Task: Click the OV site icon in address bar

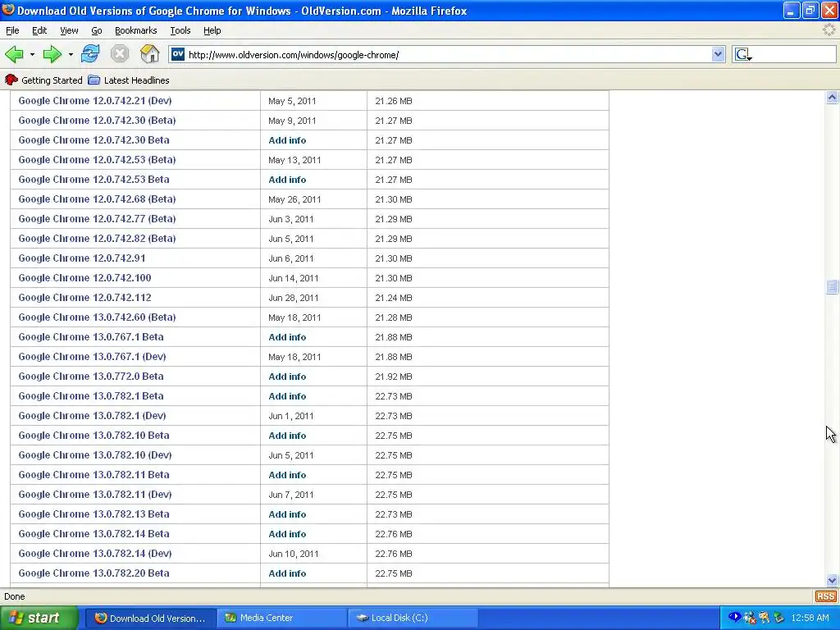Action: click(x=178, y=54)
